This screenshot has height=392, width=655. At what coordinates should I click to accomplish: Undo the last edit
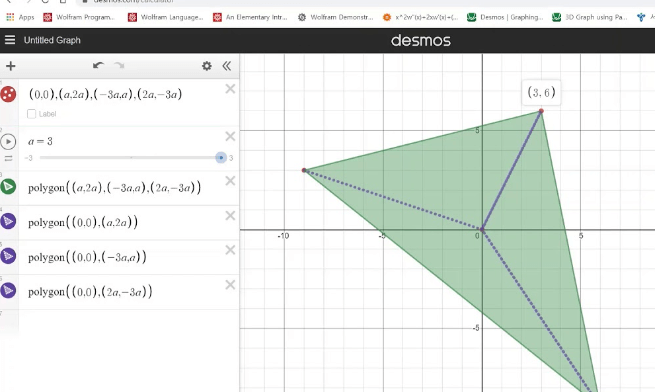click(x=98, y=66)
